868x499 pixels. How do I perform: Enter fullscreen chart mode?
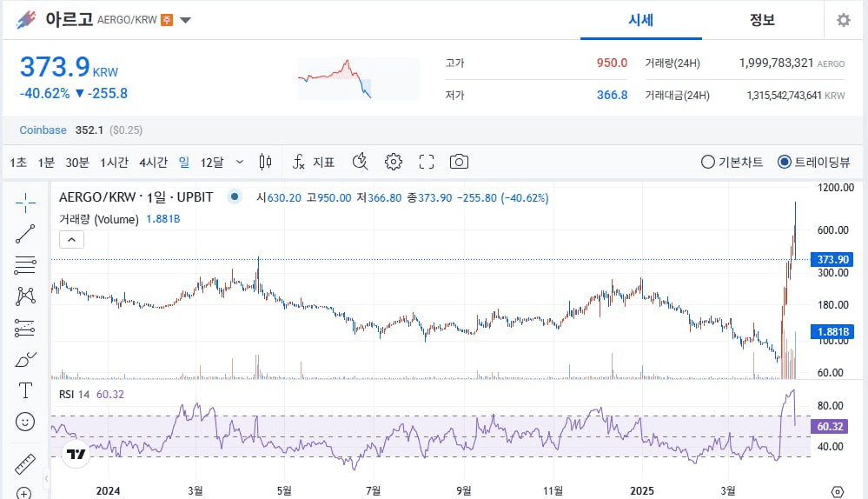tap(427, 162)
